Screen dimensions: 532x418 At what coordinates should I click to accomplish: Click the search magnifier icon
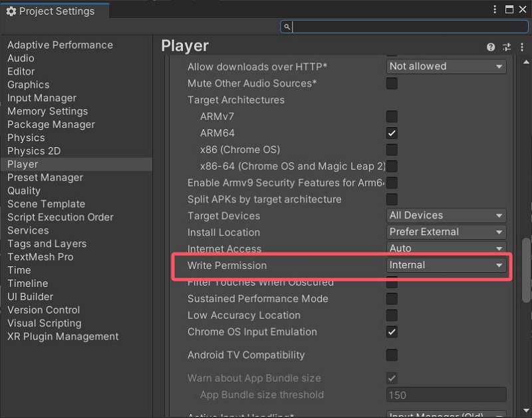pos(287,27)
